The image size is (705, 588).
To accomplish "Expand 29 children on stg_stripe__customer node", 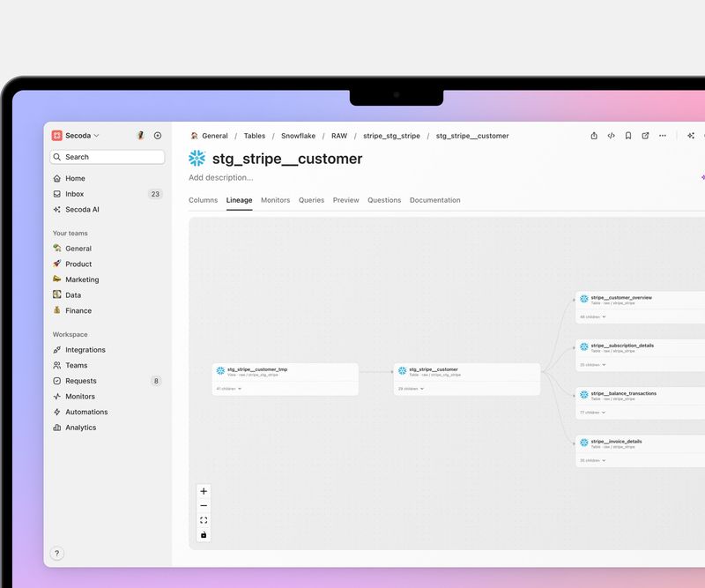I will coord(410,388).
